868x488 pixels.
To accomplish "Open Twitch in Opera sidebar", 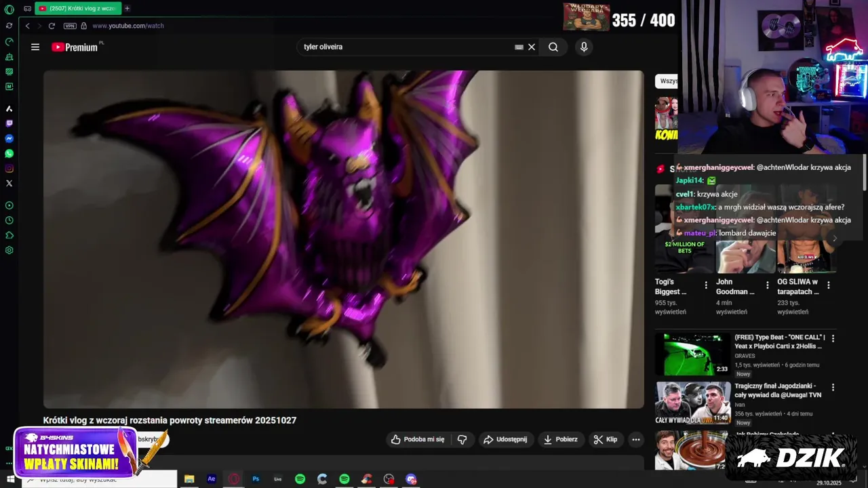I will click(x=9, y=123).
